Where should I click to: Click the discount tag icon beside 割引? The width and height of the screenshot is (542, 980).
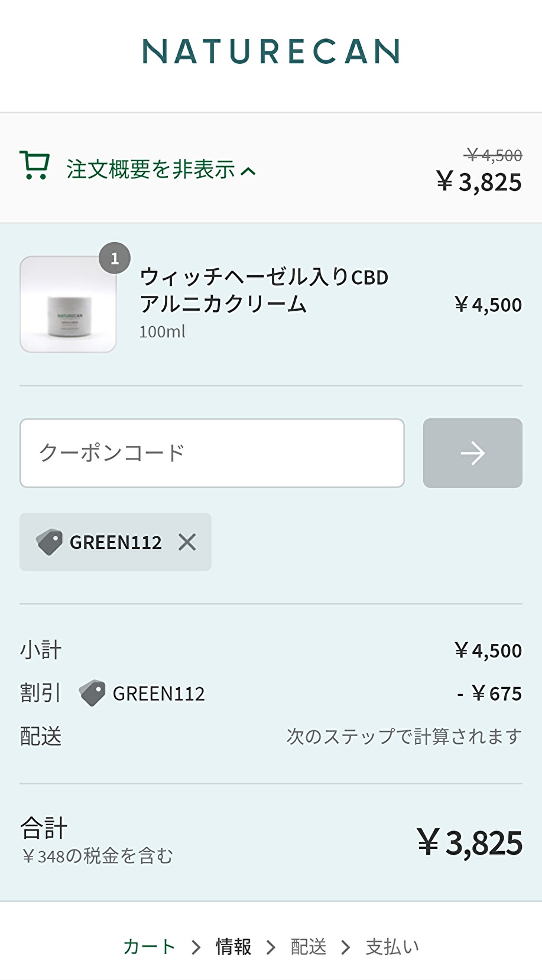coord(92,693)
